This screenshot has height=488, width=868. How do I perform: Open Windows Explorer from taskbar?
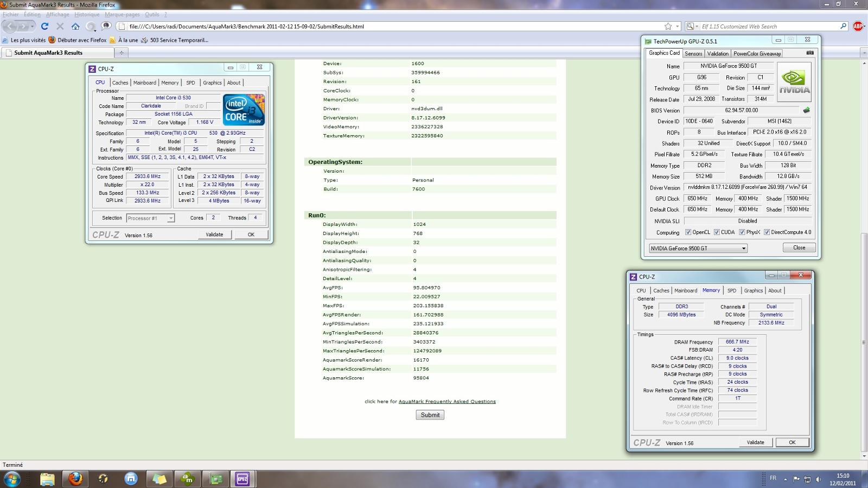coord(47,479)
